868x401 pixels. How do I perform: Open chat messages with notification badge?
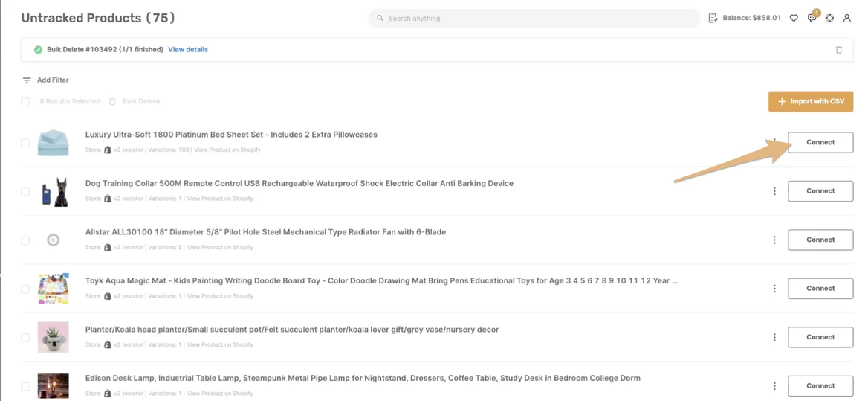coord(812,18)
